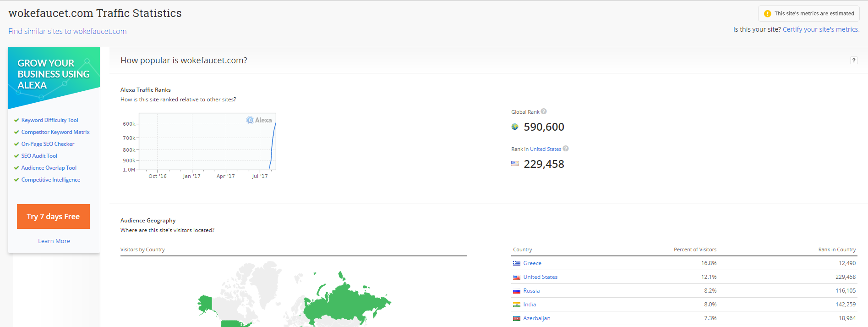Click the Jul '17 axis label on the chart
The image size is (868, 327).
(260, 176)
